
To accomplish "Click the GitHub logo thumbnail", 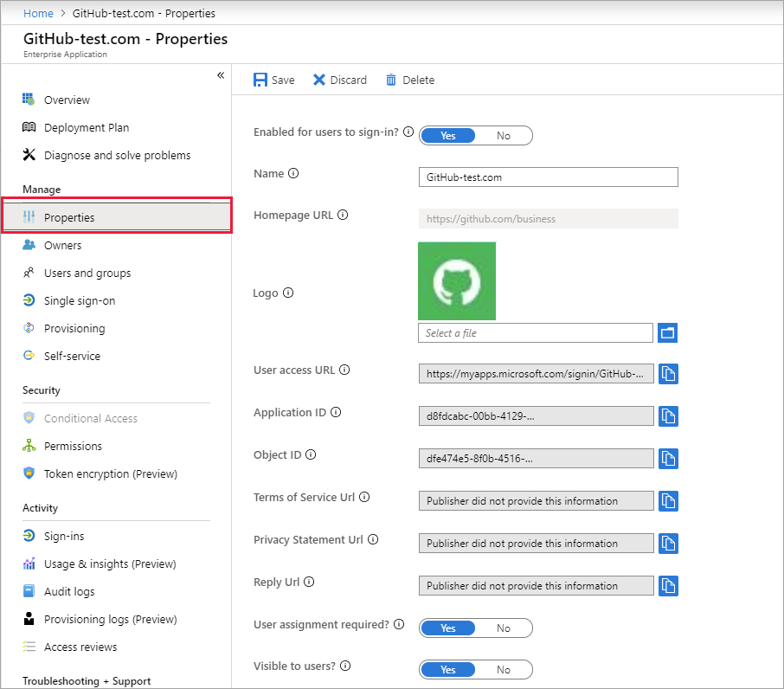I will [x=457, y=281].
